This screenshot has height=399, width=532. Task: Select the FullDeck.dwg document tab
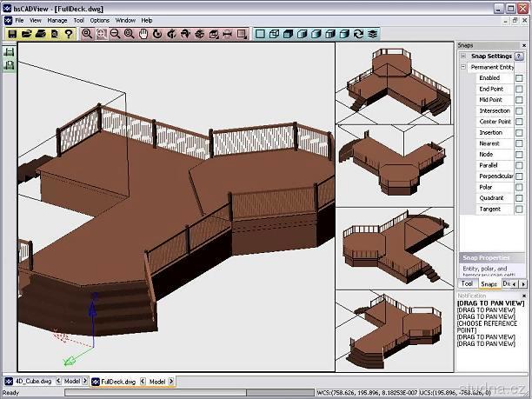coord(115,382)
